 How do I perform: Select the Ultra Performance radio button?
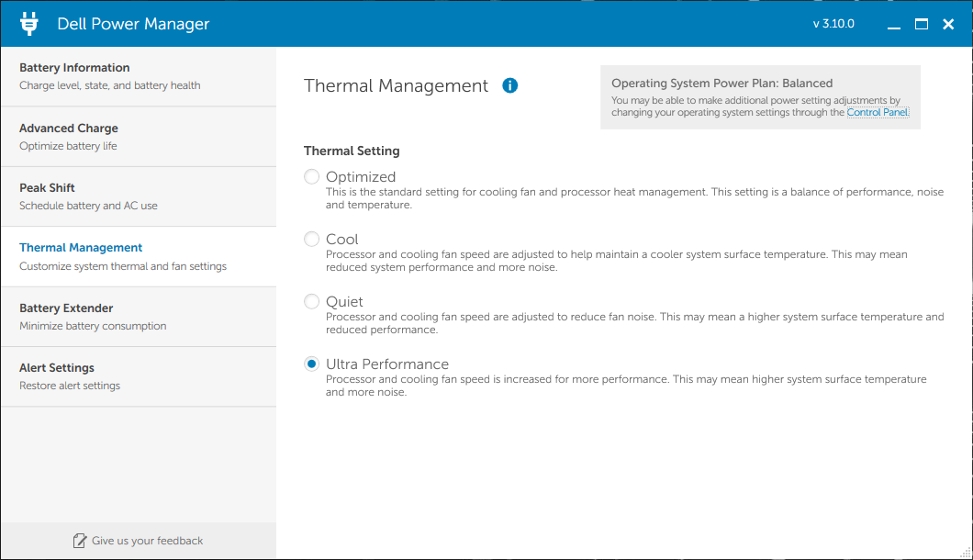click(x=312, y=364)
